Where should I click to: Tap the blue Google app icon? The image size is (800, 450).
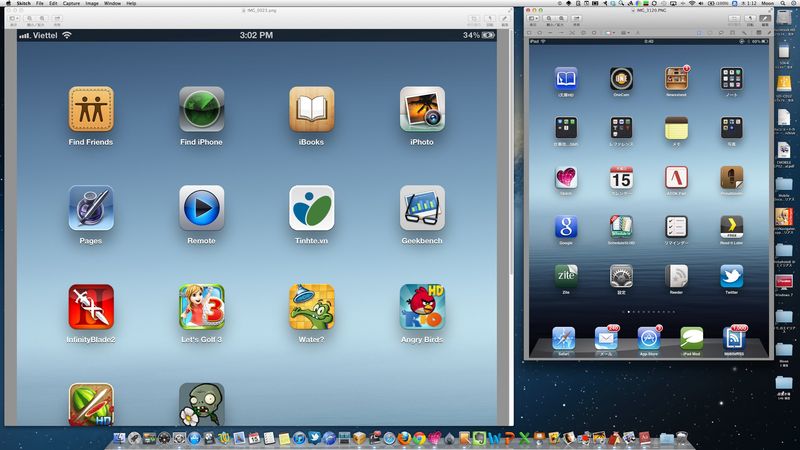pos(566,227)
